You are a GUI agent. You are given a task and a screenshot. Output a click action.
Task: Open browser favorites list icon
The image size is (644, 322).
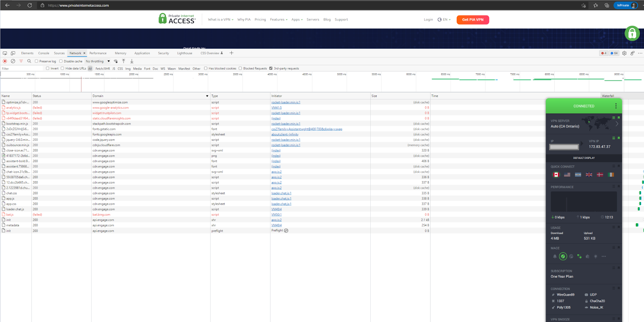(x=595, y=5)
